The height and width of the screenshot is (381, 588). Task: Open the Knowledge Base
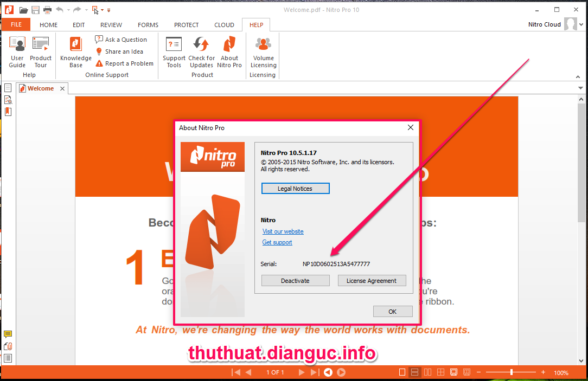click(x=76, y=52)
